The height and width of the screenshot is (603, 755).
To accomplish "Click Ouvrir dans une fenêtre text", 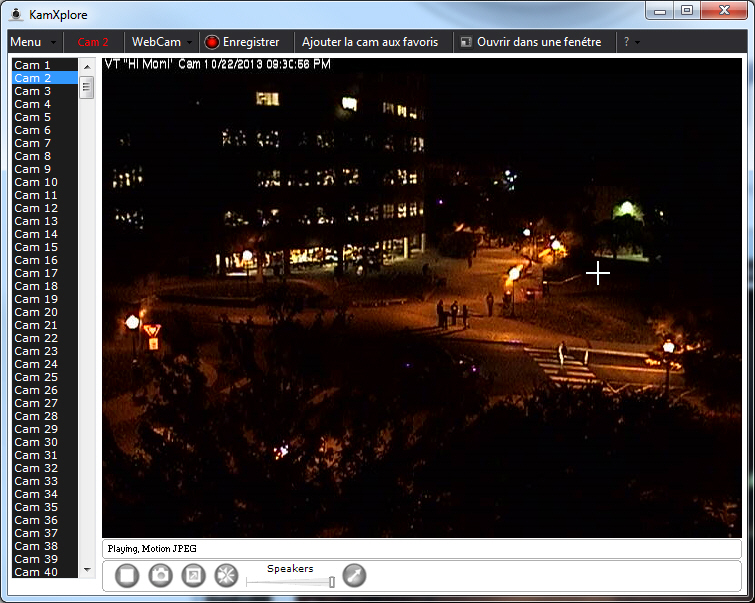I will click(539, 42).
